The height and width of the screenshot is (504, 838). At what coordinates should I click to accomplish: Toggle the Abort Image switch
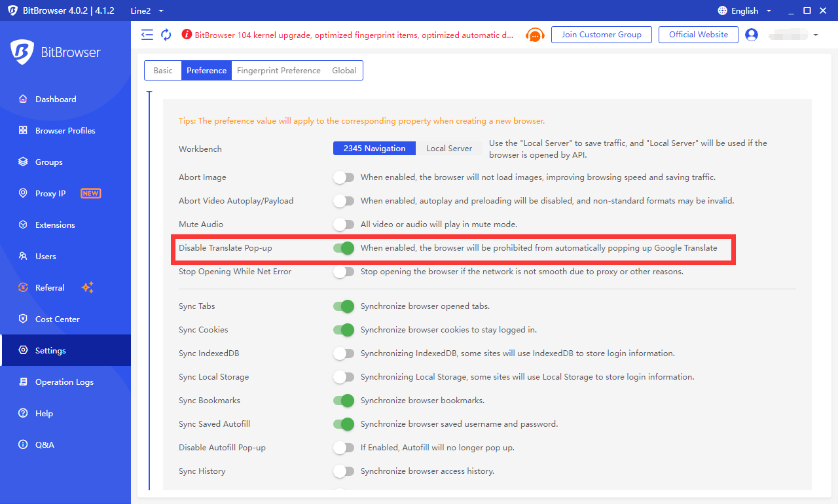344,177
